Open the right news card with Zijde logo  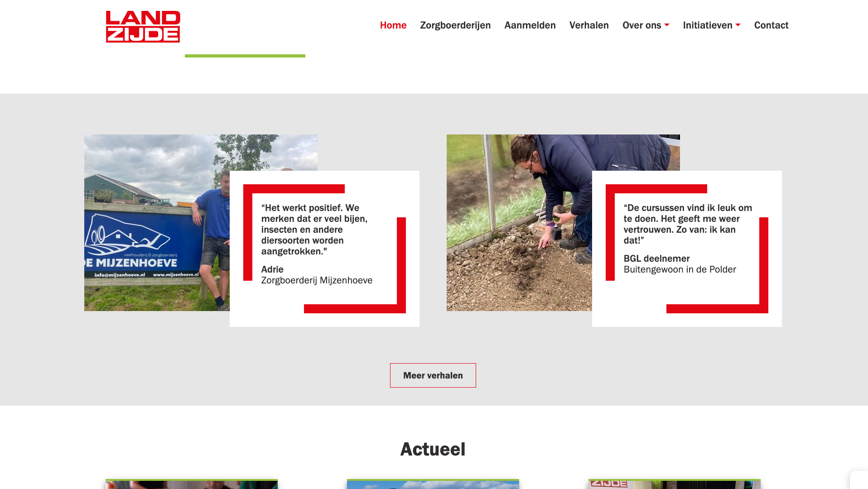coord(674,484)
